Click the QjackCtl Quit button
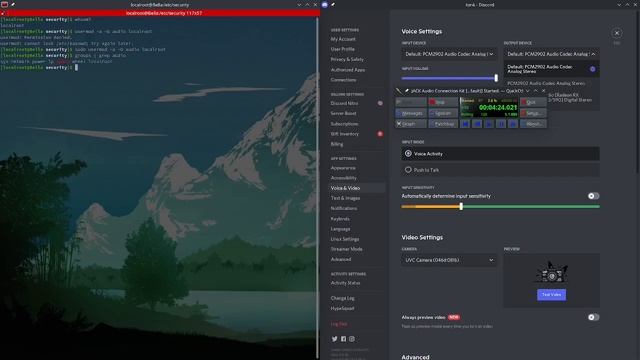The image size is (640, 360). point(533,102)
